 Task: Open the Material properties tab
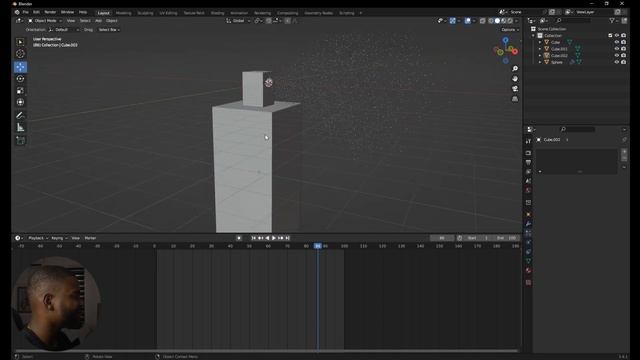(529, 271)
